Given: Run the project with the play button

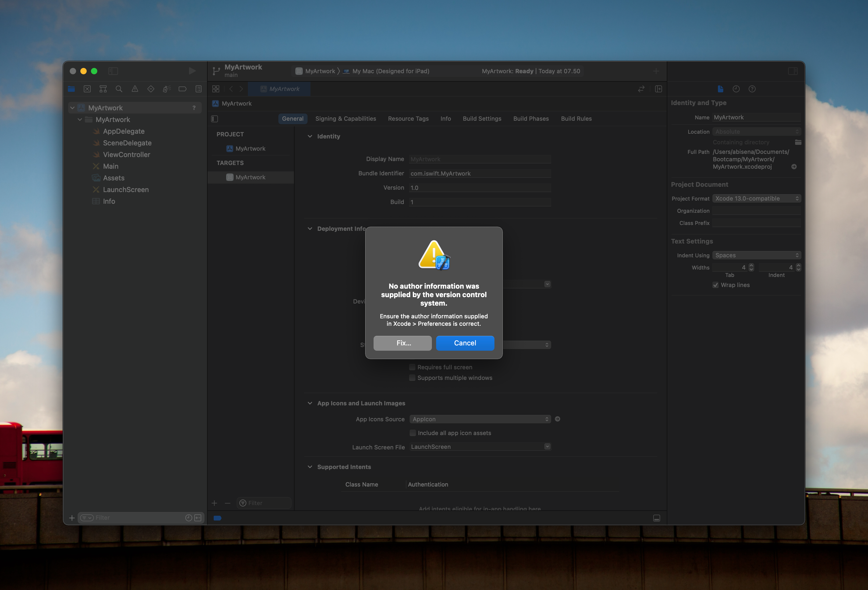Looking at the screenshot, I should click(192, 71).
